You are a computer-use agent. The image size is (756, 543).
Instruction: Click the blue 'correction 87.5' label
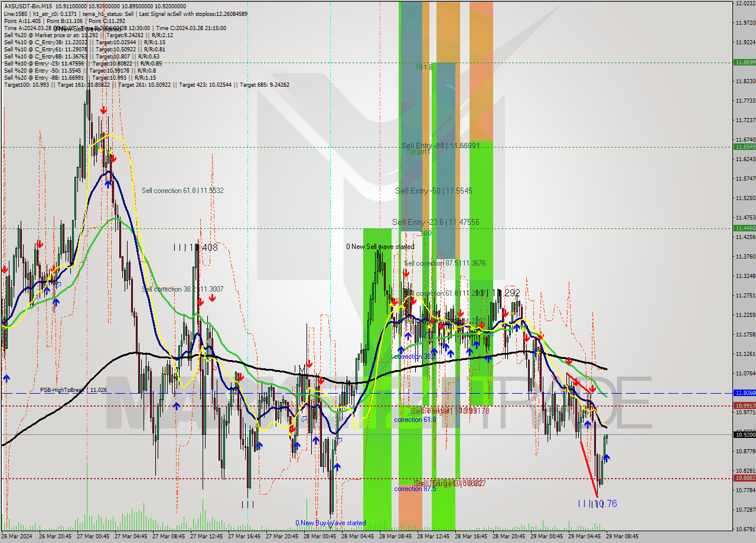(x=415, y=489)
